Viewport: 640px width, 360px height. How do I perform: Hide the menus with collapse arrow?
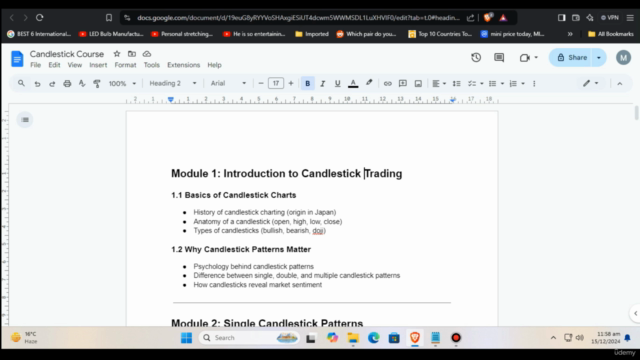pos(620,84)
